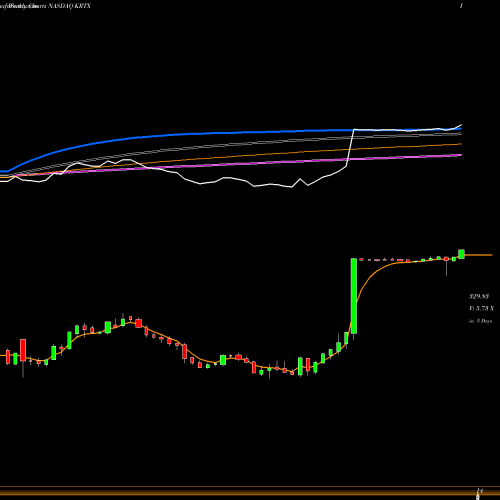Click the tall green breakout candle
This screenshot has height=500, width=500.
pyautogui.click(x=354, y=296)
